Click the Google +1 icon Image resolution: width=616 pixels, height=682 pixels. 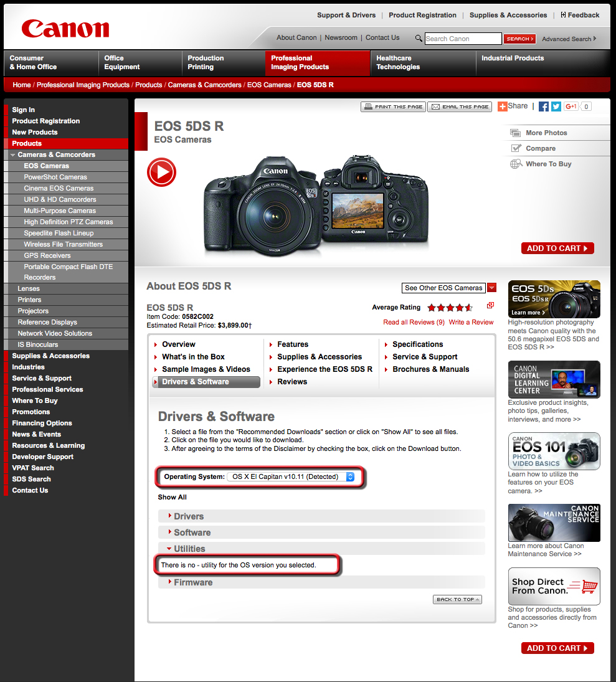tap(571, 107)
